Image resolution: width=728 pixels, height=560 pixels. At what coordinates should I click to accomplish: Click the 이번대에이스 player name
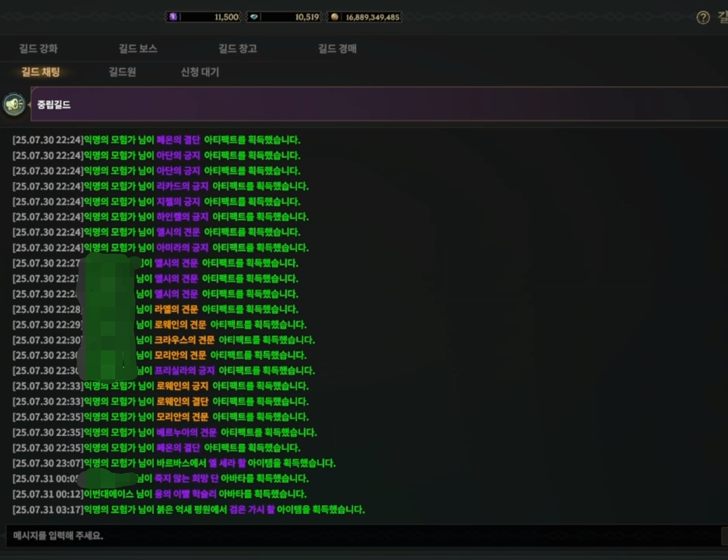point(109,494)
